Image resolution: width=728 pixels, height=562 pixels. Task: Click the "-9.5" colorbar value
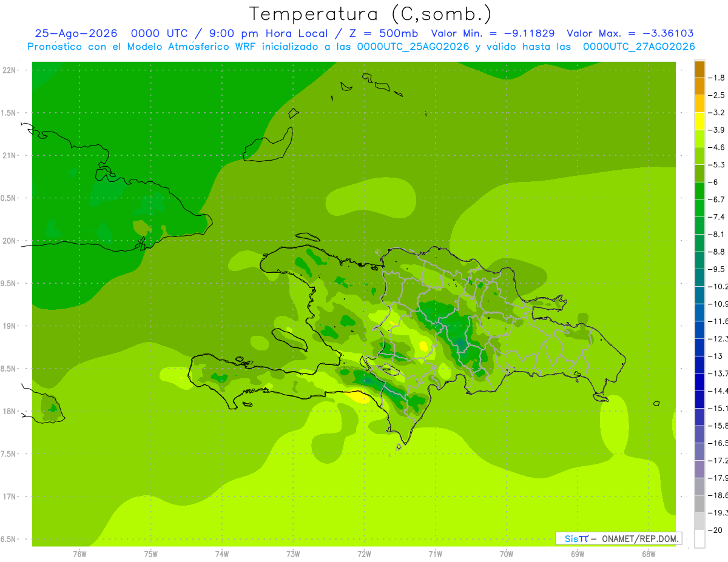click(x=716, y=269)
